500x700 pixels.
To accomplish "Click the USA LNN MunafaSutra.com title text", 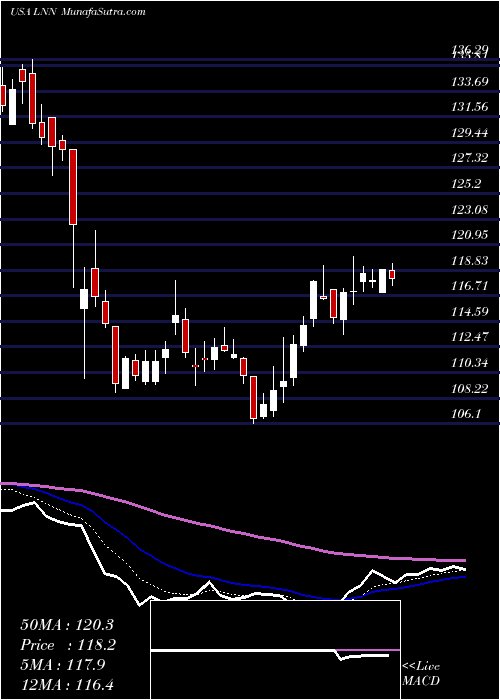I will (78, 12).
